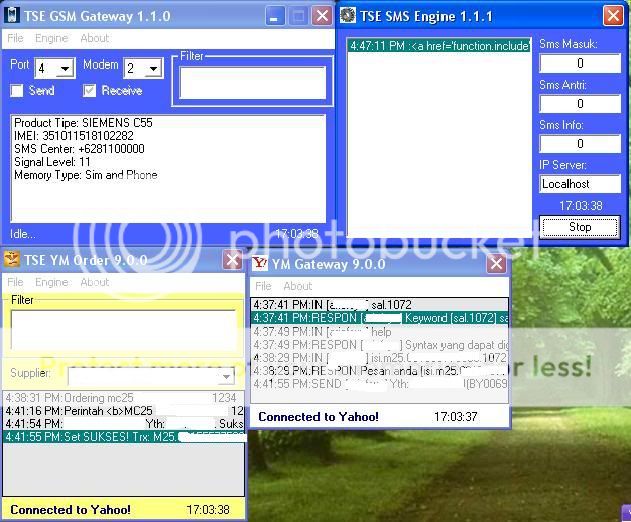
Task: Click the YM Gateway Yahoo title icon
Action: coord(260,264)
